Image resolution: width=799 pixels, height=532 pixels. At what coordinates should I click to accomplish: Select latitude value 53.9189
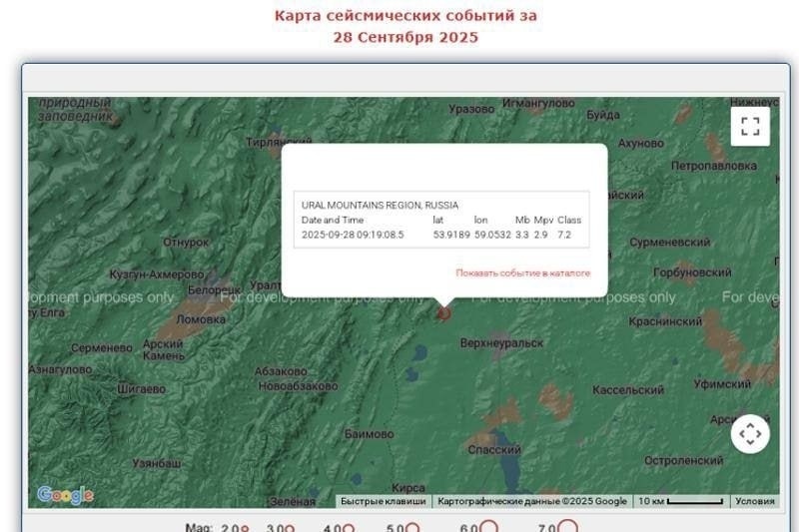pyautogui.click(x=451, y=235)
